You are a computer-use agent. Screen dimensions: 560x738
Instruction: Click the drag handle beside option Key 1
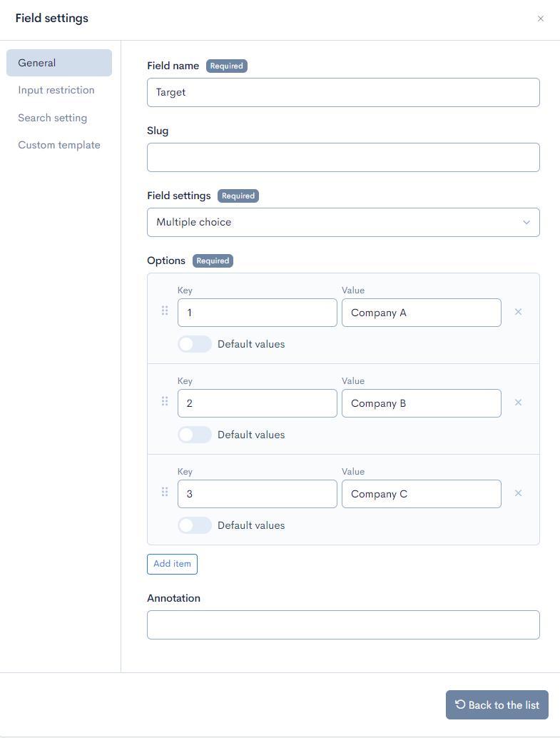165,310
